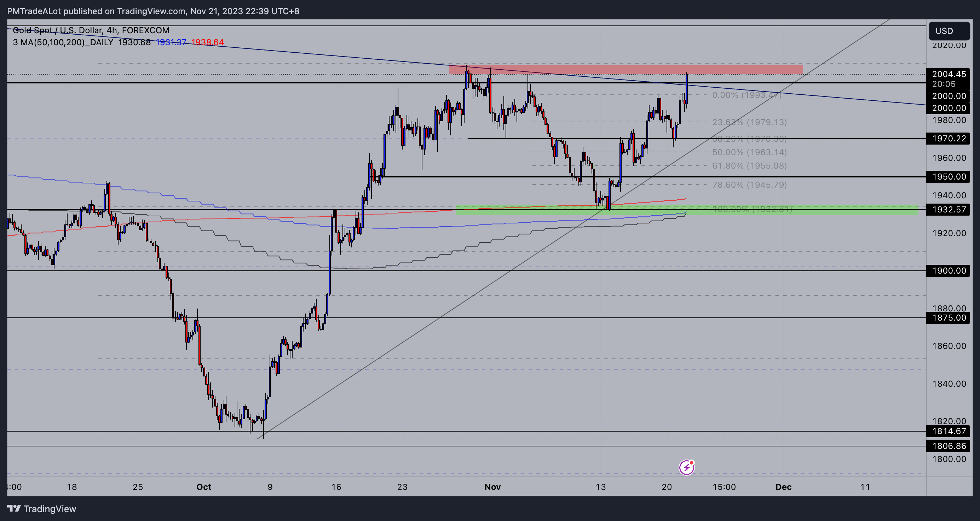Select the 61.80% (1955.98) Fibonacci label
Screen dimensions: 980x521
(x=749, y=166)
